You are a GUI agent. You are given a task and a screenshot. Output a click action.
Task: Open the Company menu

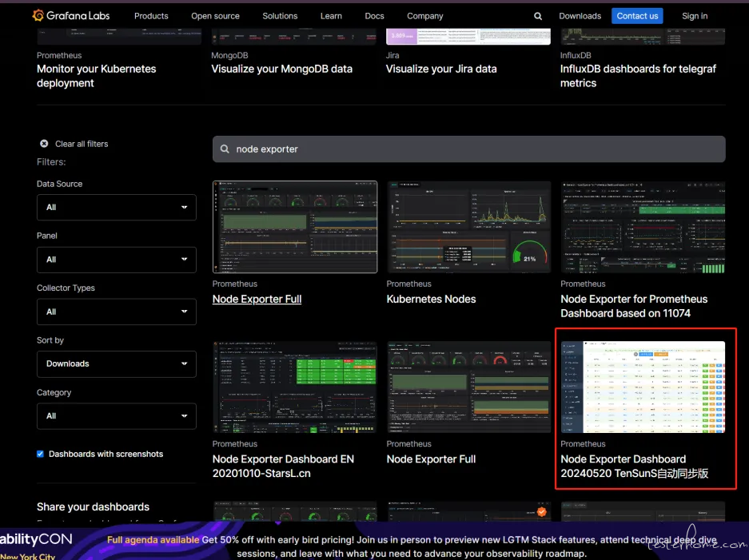coord(425,16)
